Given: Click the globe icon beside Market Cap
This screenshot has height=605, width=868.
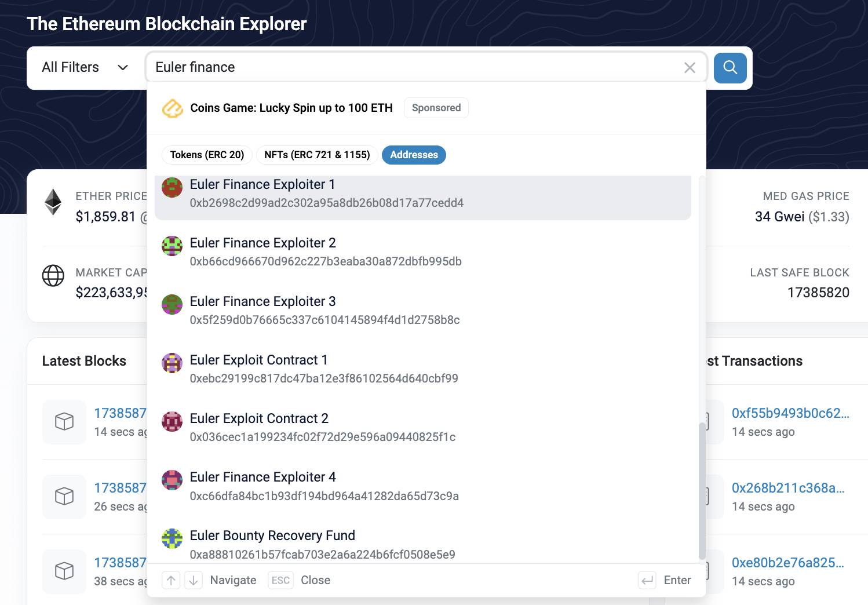Looking at the screenshot, I should [x=53, y=276].
